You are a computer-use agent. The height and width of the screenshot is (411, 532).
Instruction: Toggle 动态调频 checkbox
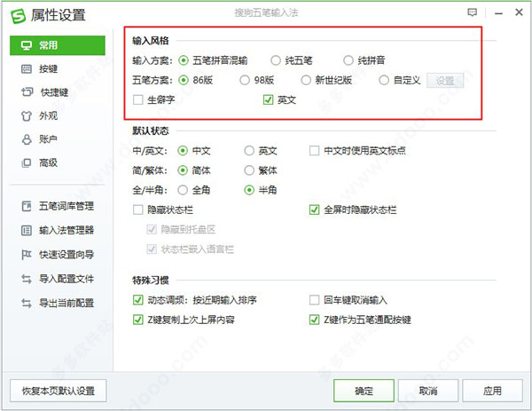[x=138, y=300]
